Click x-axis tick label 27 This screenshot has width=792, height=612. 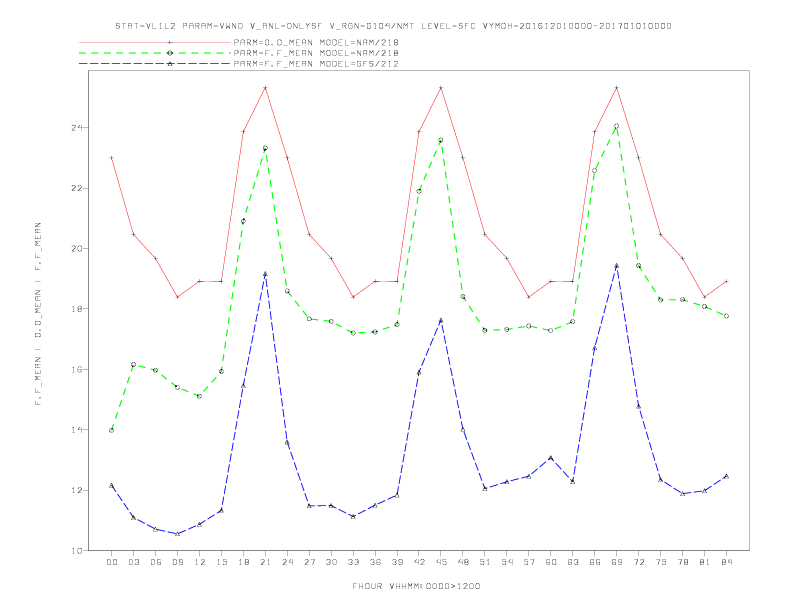tap(309, 562)
